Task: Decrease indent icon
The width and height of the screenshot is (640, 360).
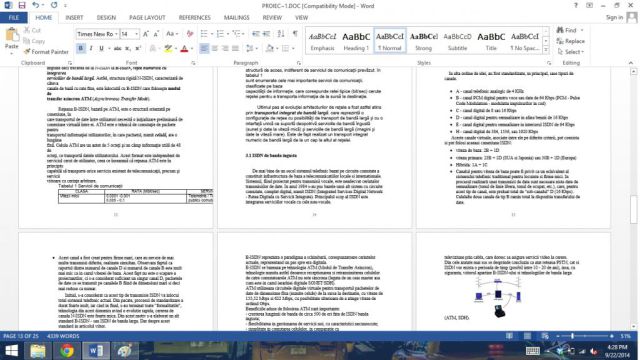Action: [256, 34]
